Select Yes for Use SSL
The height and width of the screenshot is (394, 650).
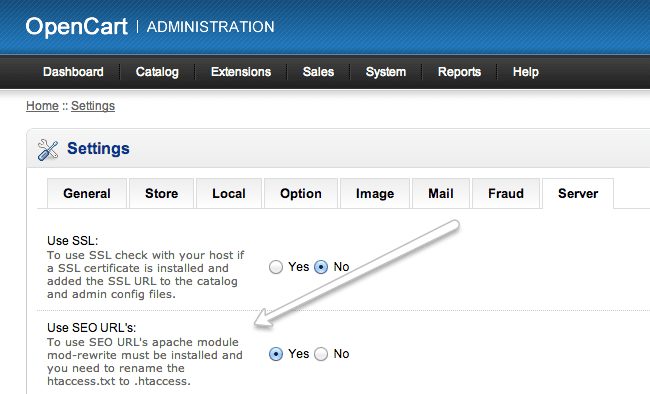click(x=276, y=267)
